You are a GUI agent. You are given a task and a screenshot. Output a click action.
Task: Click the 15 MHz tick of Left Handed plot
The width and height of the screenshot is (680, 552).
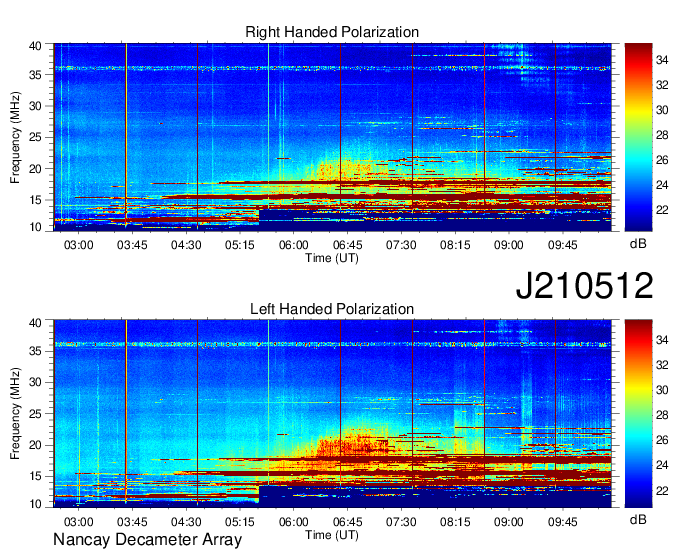tap(35, 477)
